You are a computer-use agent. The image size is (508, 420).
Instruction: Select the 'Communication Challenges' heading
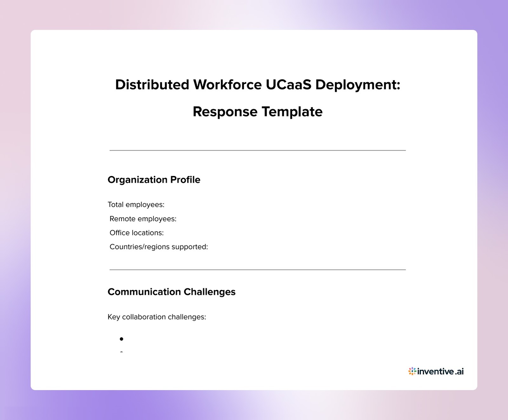click(x=172, y=292)
